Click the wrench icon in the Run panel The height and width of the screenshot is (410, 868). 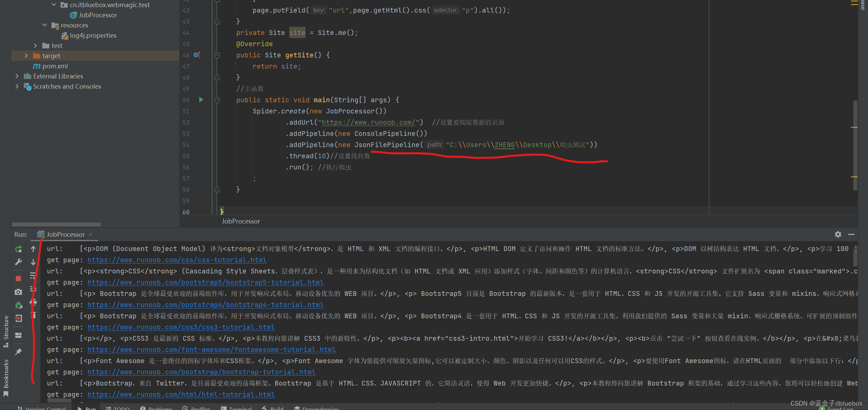point(18,262)
